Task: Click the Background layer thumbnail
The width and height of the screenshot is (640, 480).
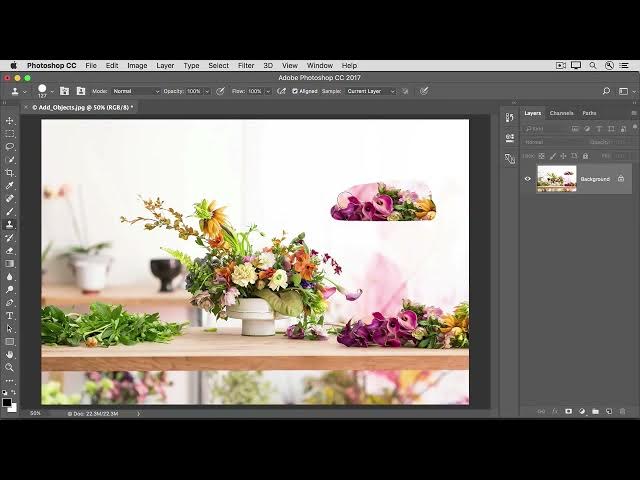Action: [556, 179]
